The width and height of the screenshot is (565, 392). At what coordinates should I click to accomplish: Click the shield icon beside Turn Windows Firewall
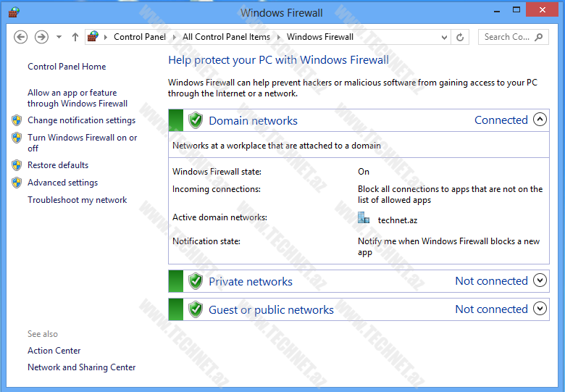[x=17, y=138]
